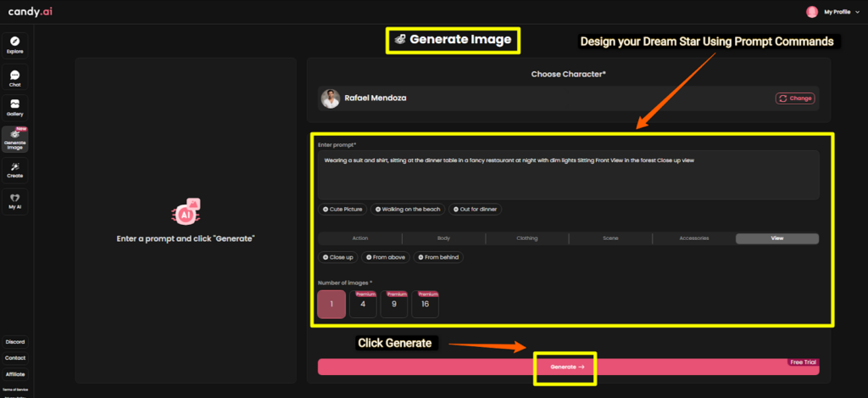The width and height of the screenshot is (868, 398).
Task: Open the Gallery icon in sidebar
Action: (15, 104)
